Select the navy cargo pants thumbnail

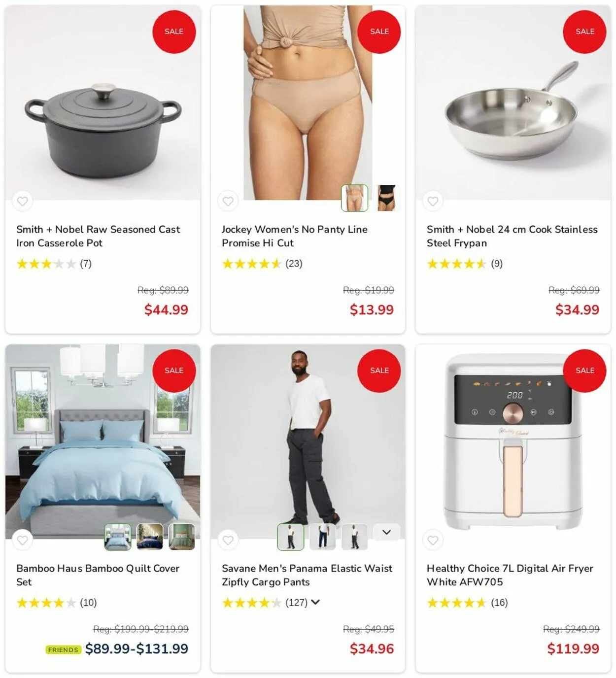point(323,537)
